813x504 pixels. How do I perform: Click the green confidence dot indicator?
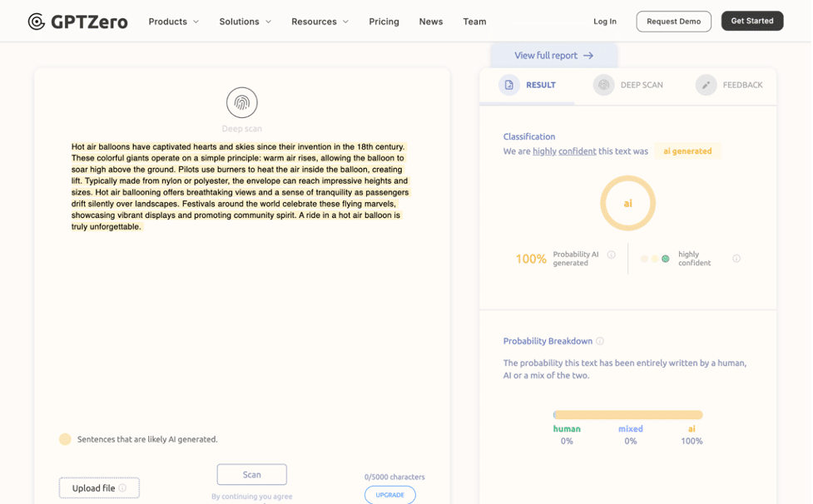pos(664,259)
